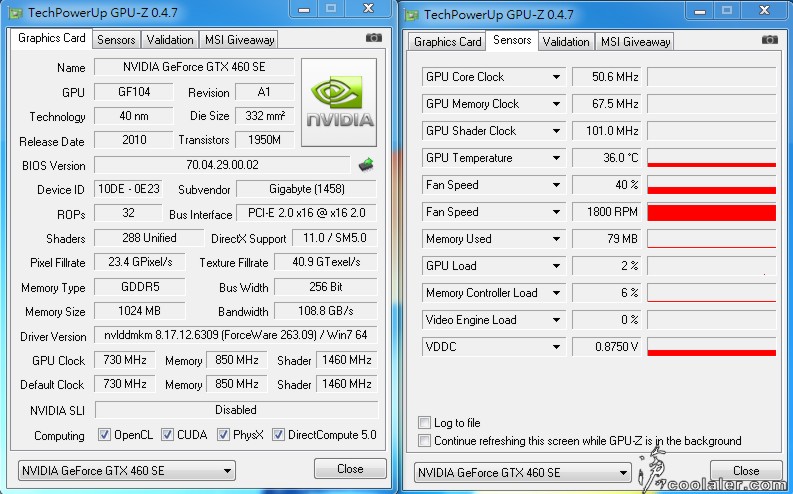The height and width of the screenshot is (494, 793).
Task: Click camera screenshot icon in Sensors window
Action: point(770,39)
